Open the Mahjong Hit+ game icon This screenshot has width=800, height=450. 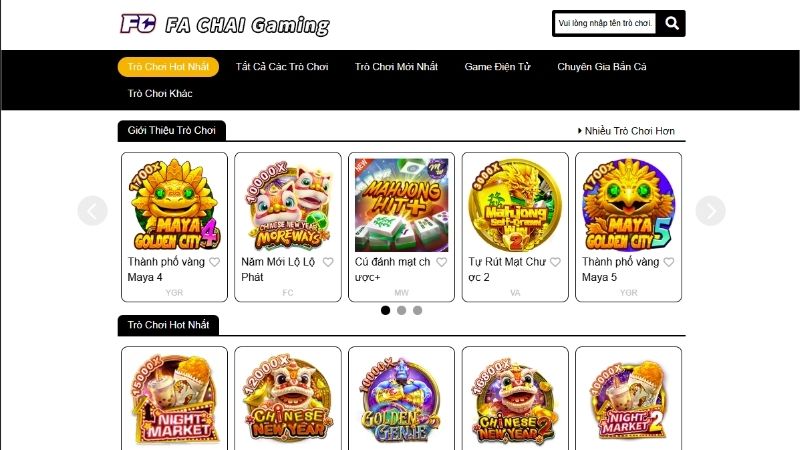[402, 205]
